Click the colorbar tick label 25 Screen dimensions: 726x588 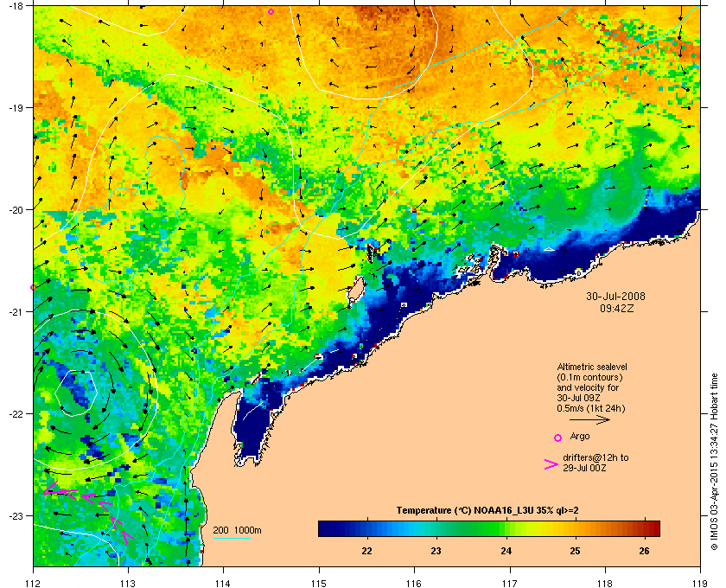(575, 551)
